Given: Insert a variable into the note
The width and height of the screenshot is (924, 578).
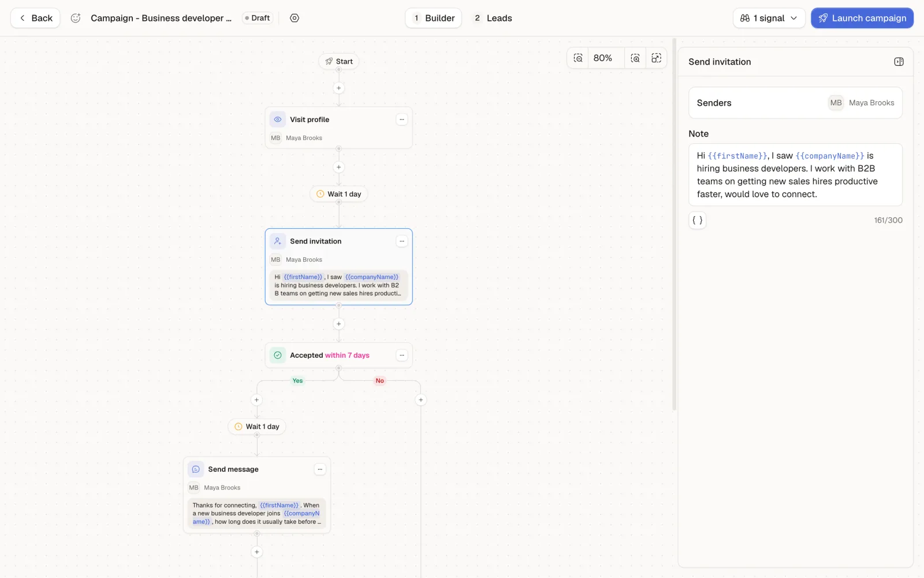Looking at the screenshot, I should click(698, 220).
